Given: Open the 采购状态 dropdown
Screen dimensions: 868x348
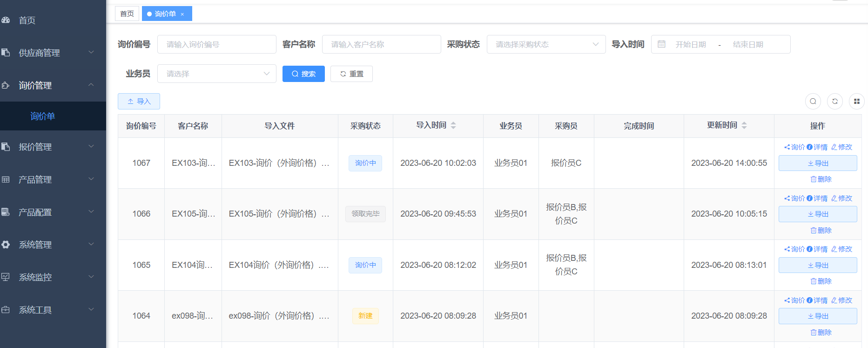Looking at the screenshot, I should point(546,44).
